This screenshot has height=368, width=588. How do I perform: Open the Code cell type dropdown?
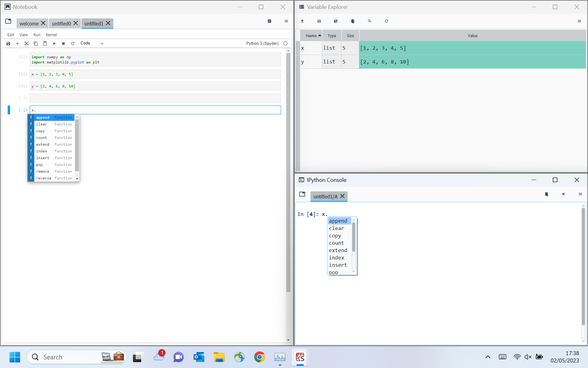(x=92, y=43)
